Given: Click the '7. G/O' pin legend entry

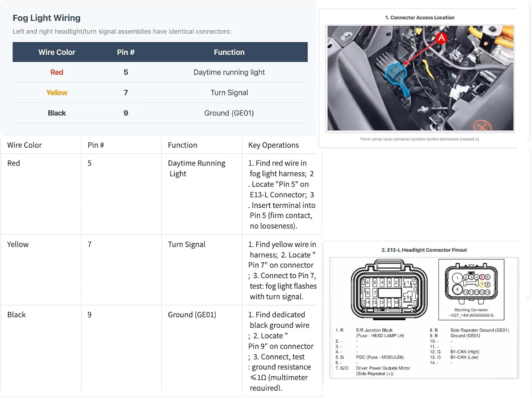Looking at the screenshot, I should 342,368.
